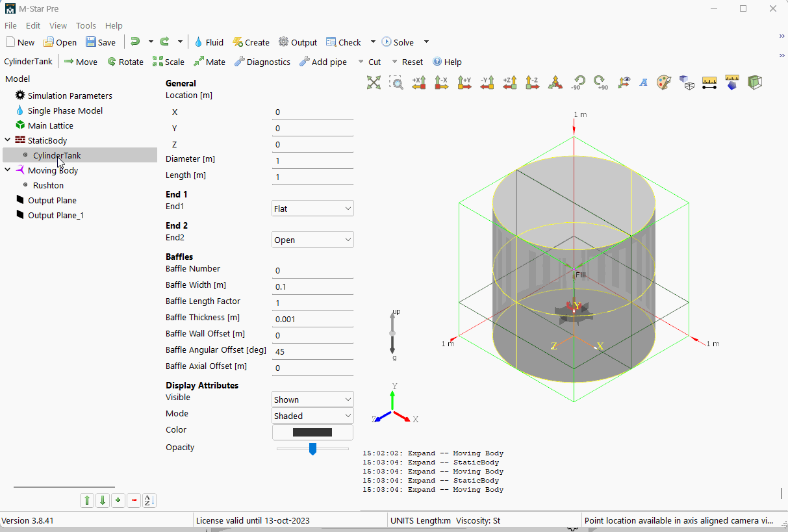788x532 pixels.
Task: Select Single Phase Model tree item
Action: point(65,110)
